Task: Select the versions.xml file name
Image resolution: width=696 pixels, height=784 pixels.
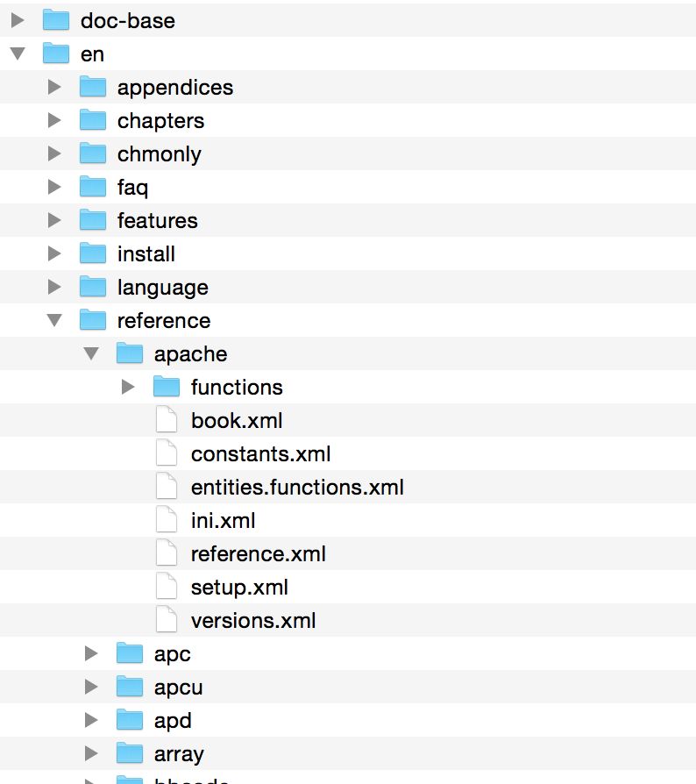Action: pos(253,621)
